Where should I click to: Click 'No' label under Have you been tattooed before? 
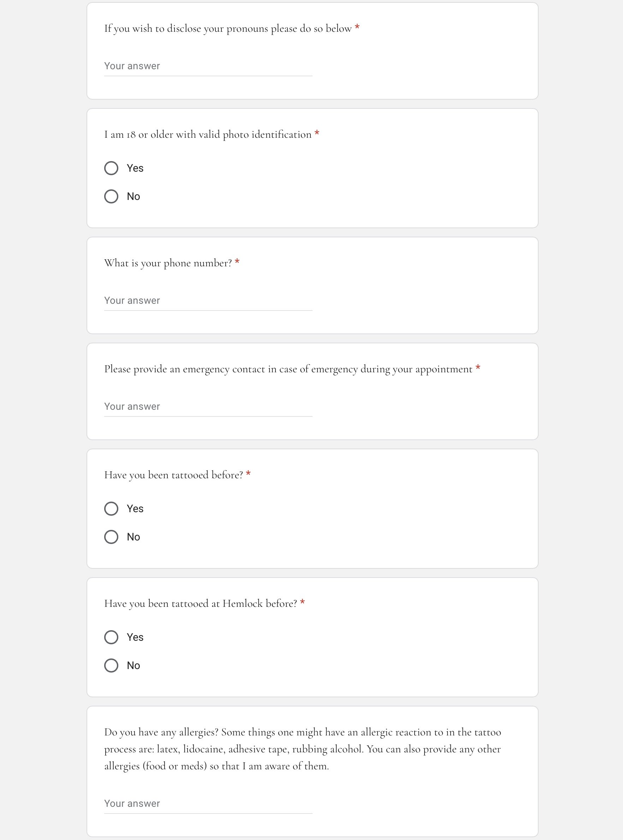[x=133, y=537]
